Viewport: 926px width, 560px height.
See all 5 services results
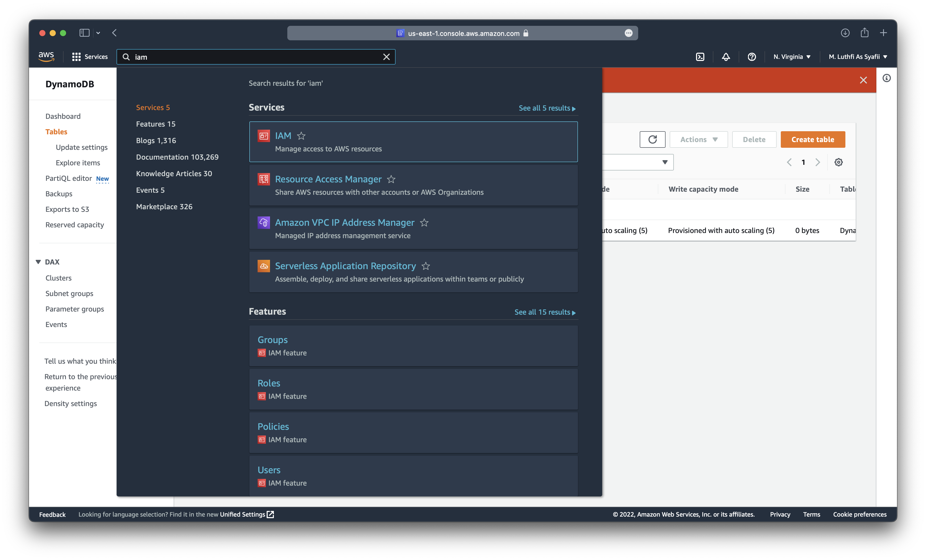coord(547,108)
